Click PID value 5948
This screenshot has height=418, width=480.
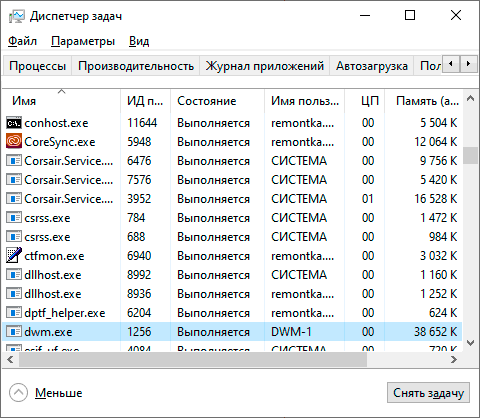click(139, 142)
